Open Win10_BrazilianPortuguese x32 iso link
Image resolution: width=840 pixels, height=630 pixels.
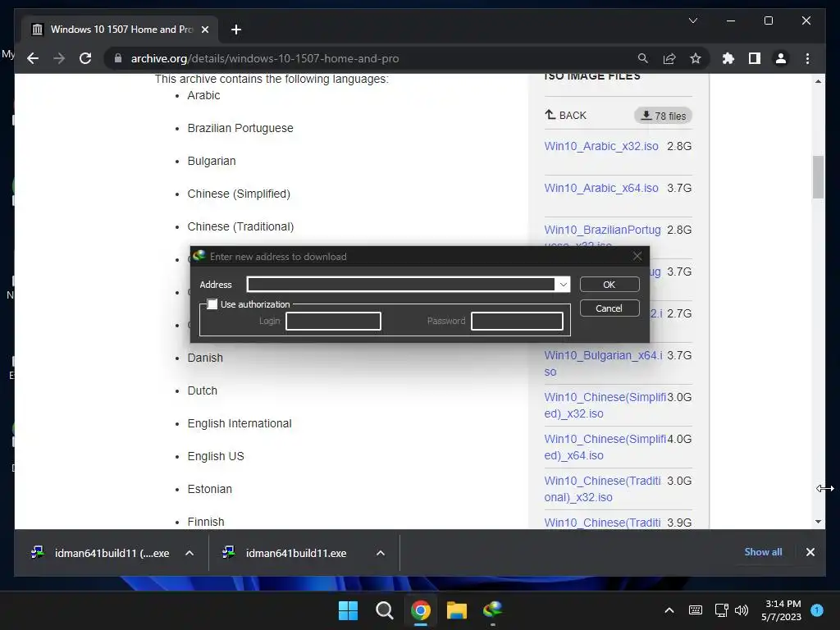602,230
